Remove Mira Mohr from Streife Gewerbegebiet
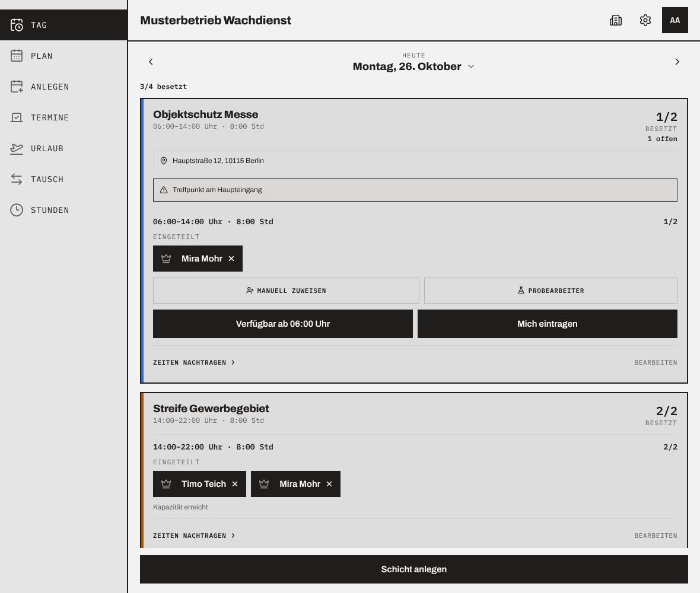This screenshot has height=593, width=700. (329, 484)
